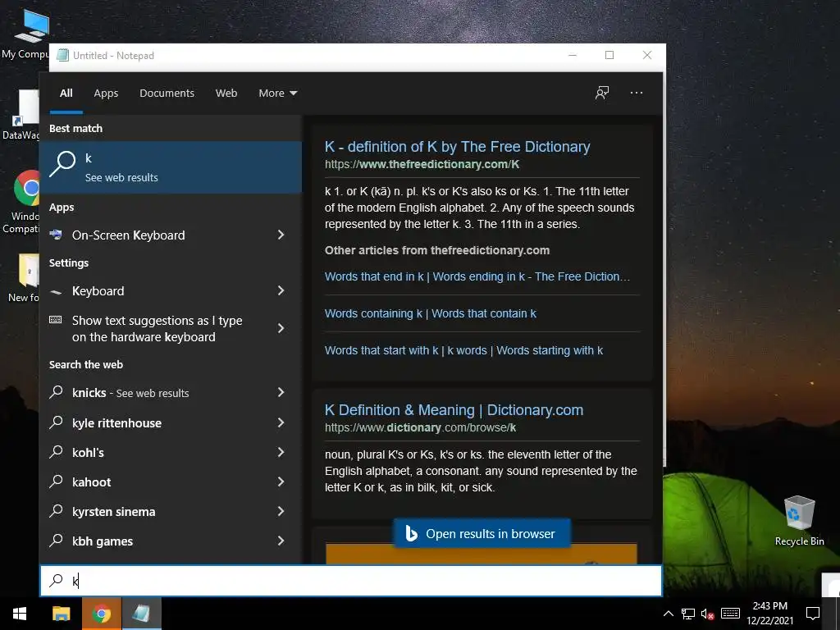
Task: Open K definition by The Free Dictionary link
Action: 457,147
